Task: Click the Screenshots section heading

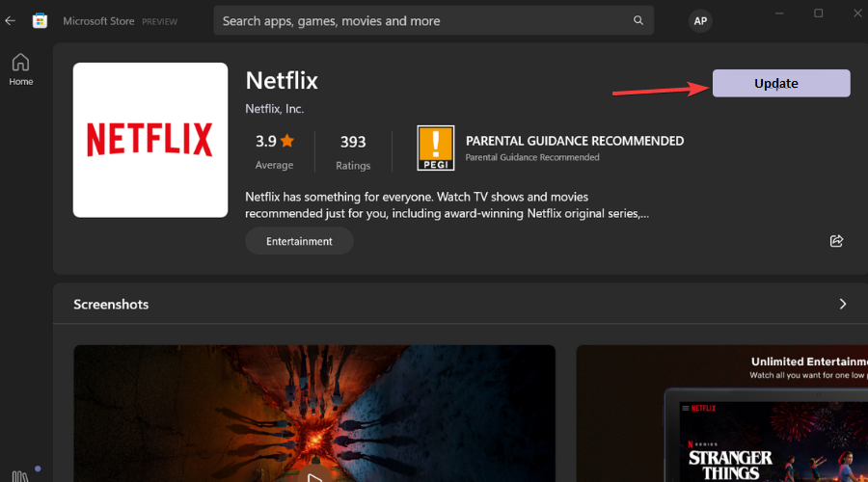Action: pyautogui.click(x=111, y=305)
